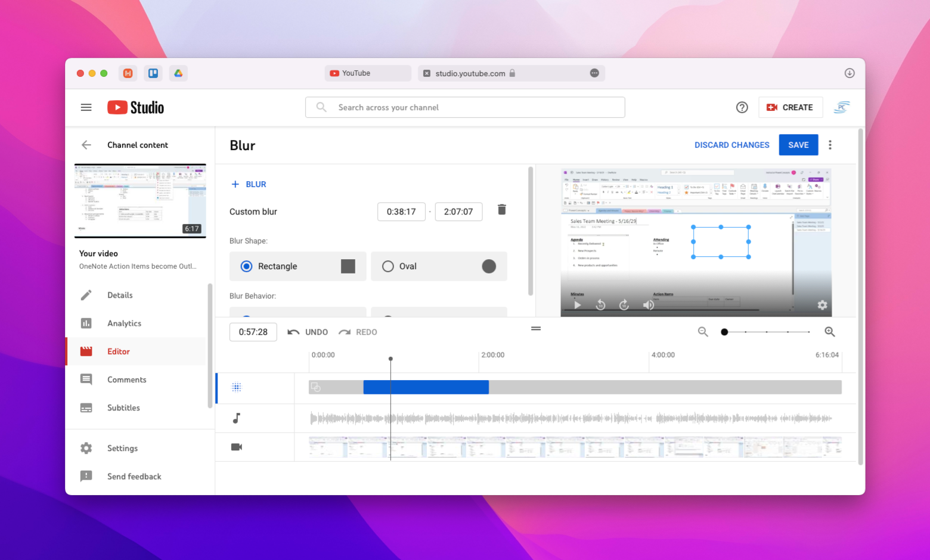Click the Details pencil icon
Viewport: 930px width, 560px height.
[x=86, y=295]
